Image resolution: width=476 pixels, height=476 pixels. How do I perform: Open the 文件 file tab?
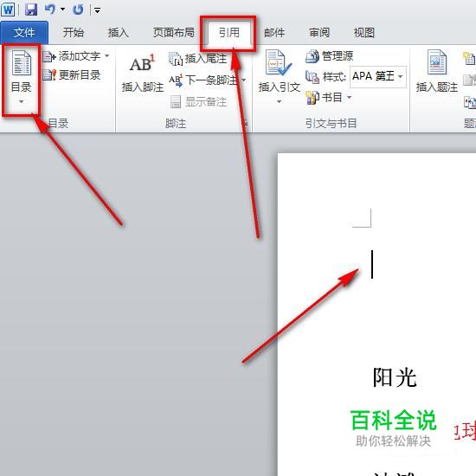(x=24, y=33)
